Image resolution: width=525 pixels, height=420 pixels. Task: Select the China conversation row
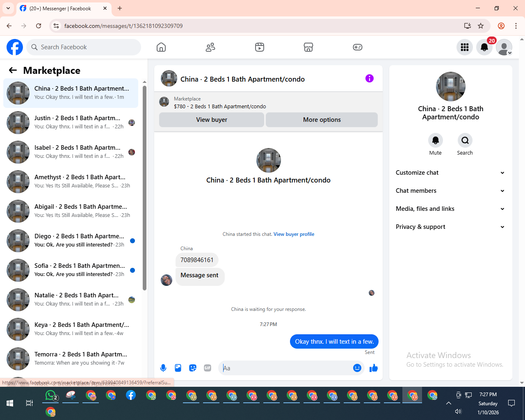click(x=71, y=93)
